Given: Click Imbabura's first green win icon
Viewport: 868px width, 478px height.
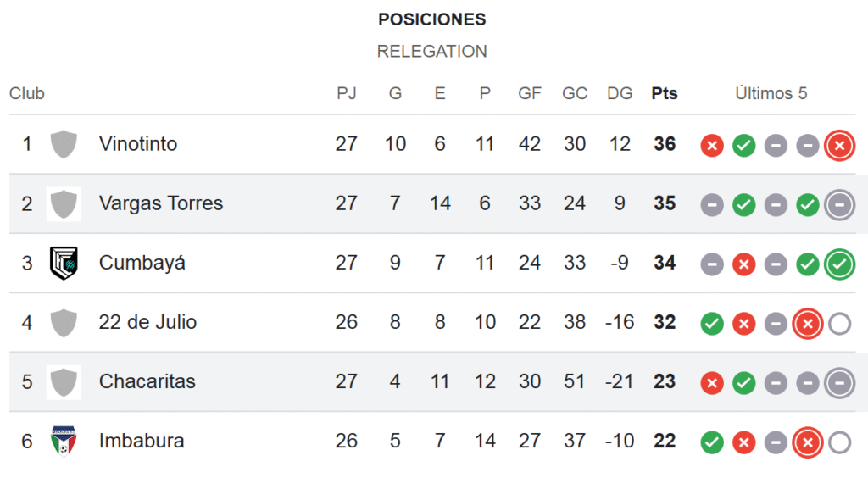Looking at the screenshot, I should point(712,442).
